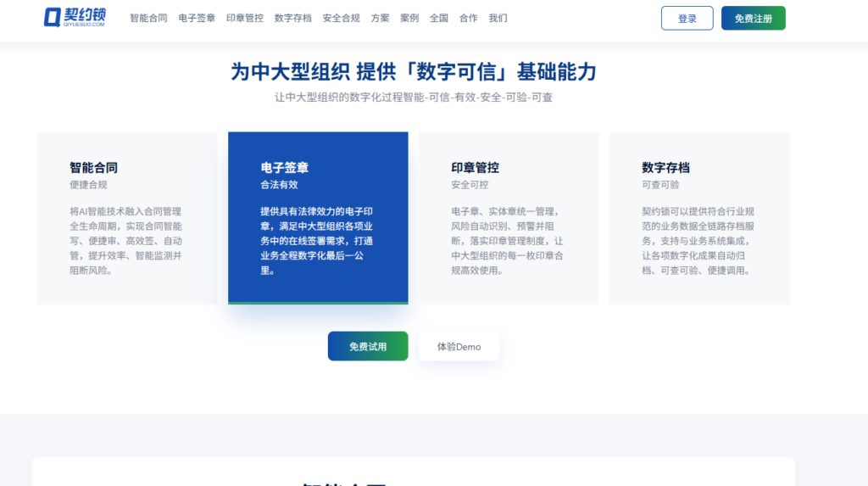Select the highlighted 电子签章 feature card
The image size is (868, 486).
pyautogui.click(x=318, y=218)
